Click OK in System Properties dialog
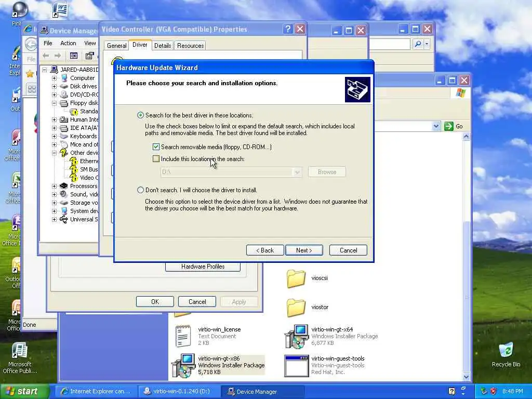This screenshot has height=399, width=532. pos(155,302)
